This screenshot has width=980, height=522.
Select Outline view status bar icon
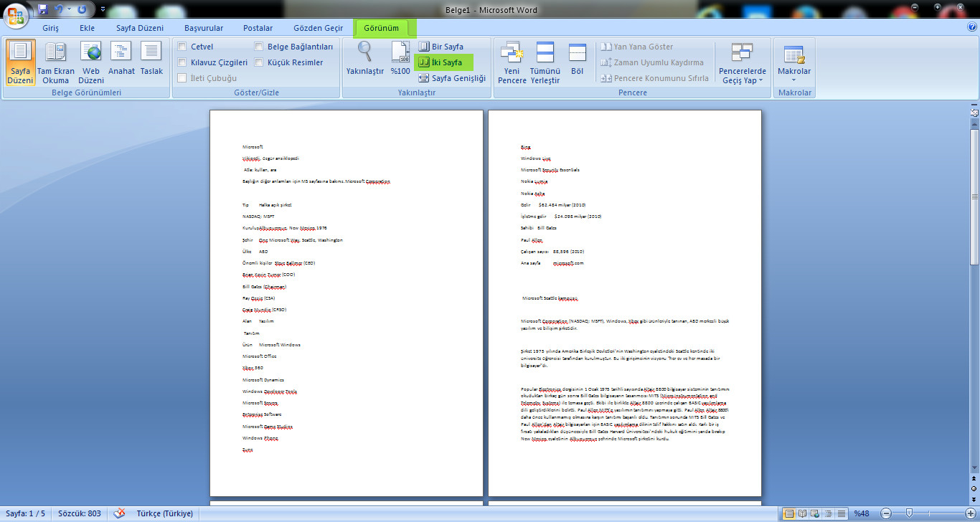pyautogui.click(x=828, y=514)
